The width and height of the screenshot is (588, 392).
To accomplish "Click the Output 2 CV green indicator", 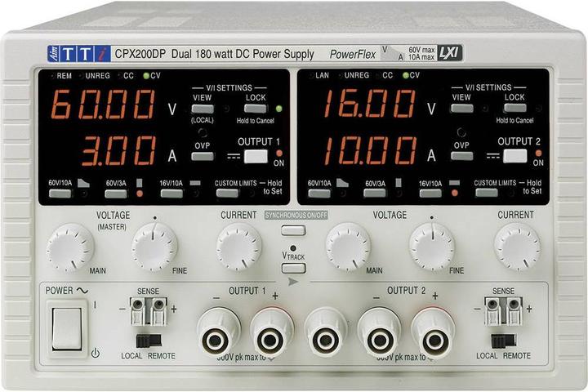I will 405,75.
